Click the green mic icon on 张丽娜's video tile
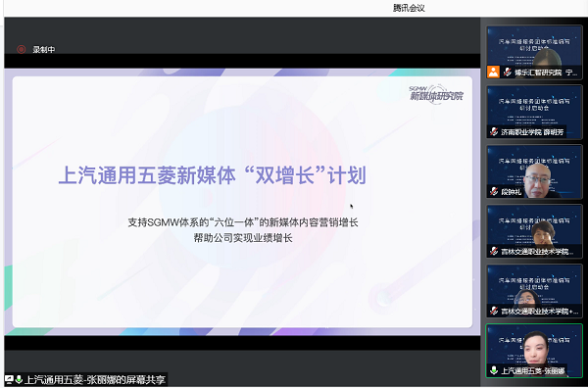This screenshot has height=388, width=588. [494, 370]
